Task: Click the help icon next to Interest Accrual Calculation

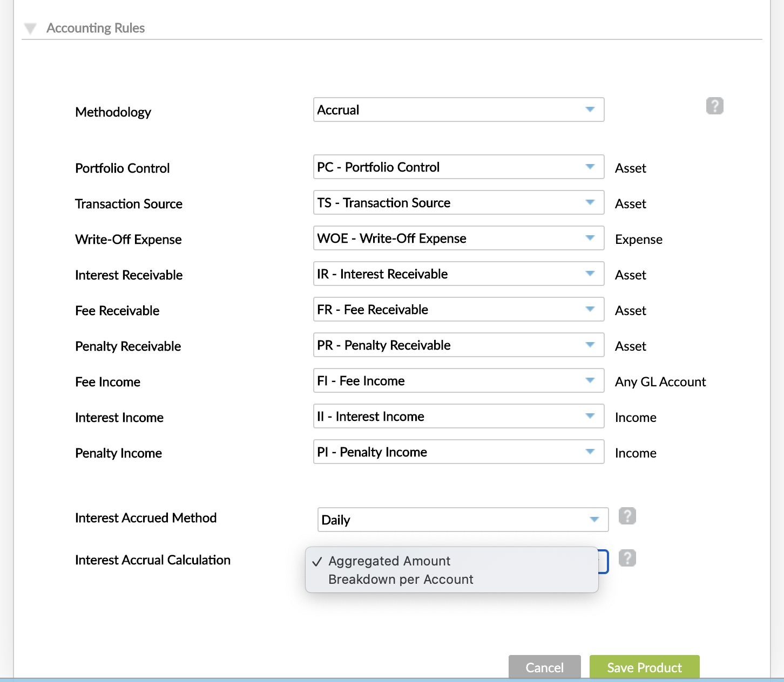Action: point(627,558)
